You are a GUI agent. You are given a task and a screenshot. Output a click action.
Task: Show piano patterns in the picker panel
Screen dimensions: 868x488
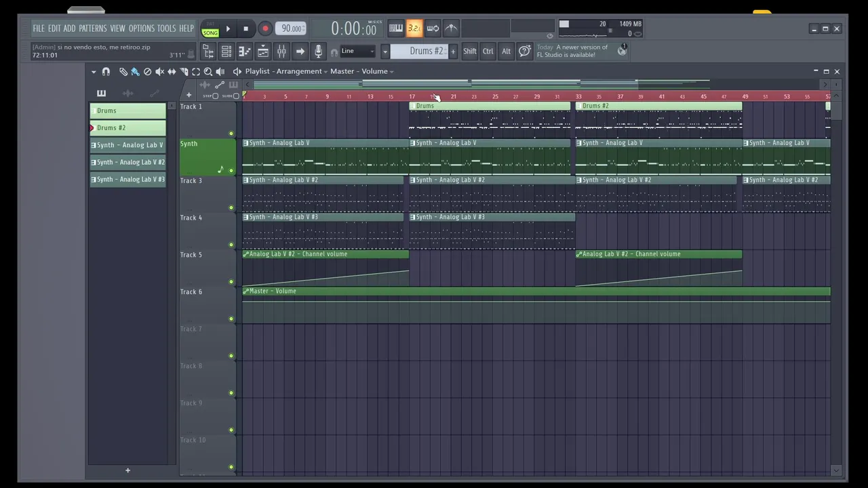coord(102,94)
